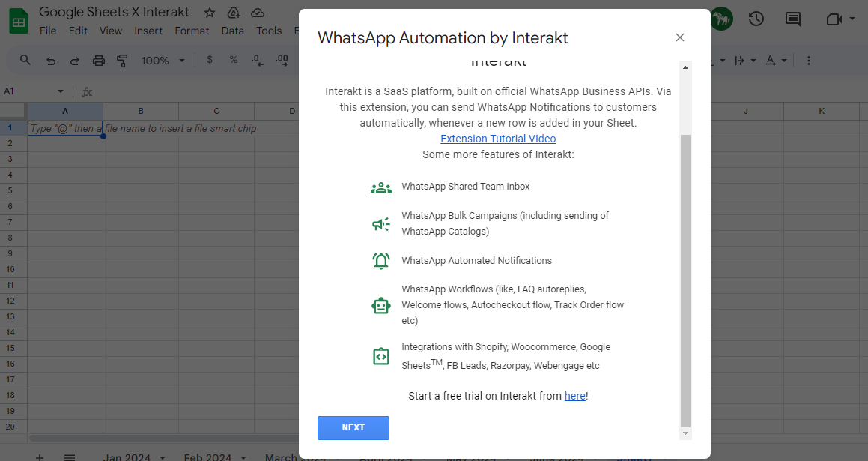Click the Redo icon
The image size is (868, 461).
[x=74, y=60]
